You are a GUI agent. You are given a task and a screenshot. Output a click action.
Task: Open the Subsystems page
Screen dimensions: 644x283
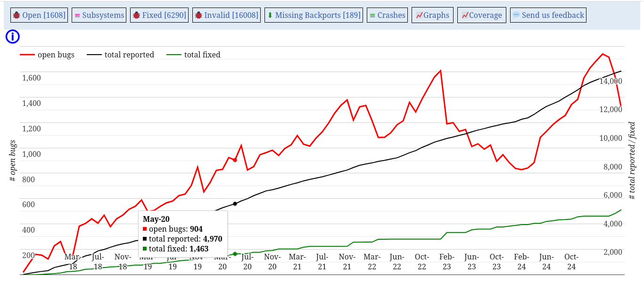click(103, 15)
